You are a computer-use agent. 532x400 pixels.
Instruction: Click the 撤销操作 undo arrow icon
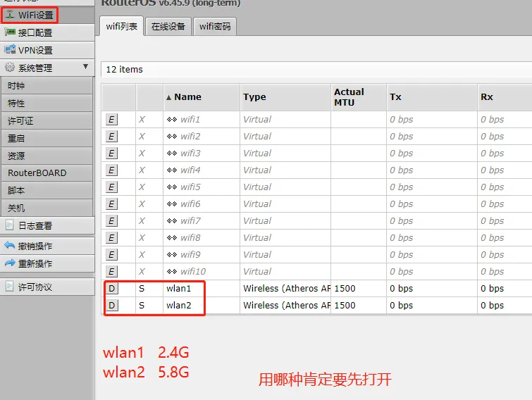click(10, 246)
